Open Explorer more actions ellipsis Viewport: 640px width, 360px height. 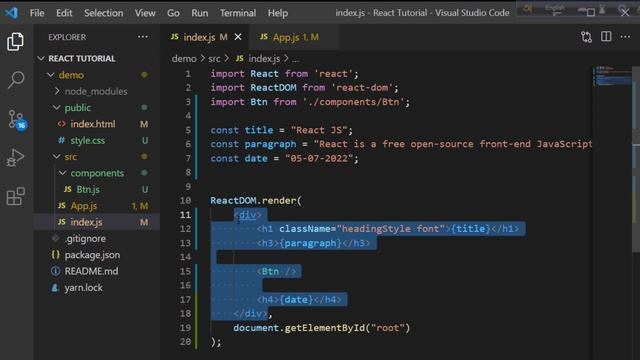143,37
